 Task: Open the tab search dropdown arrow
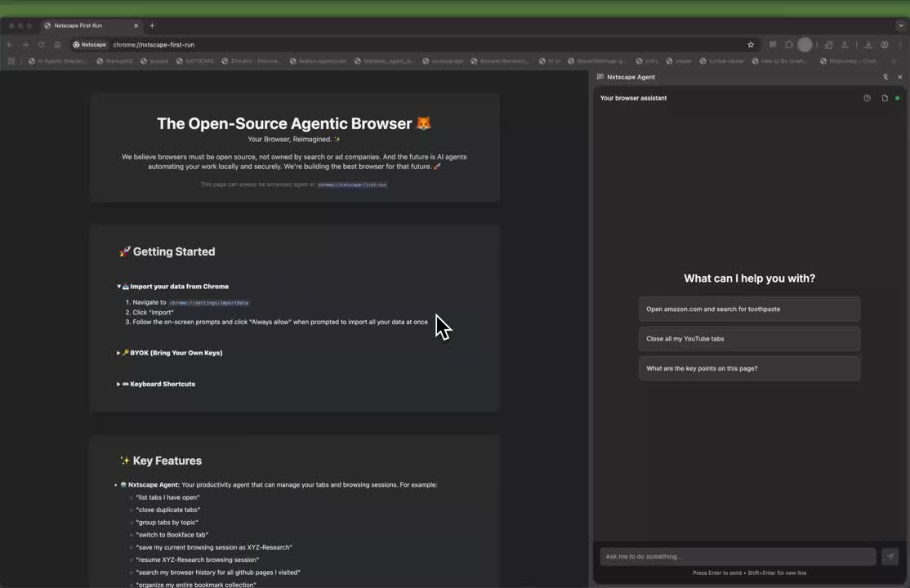(x=901, y=25)
